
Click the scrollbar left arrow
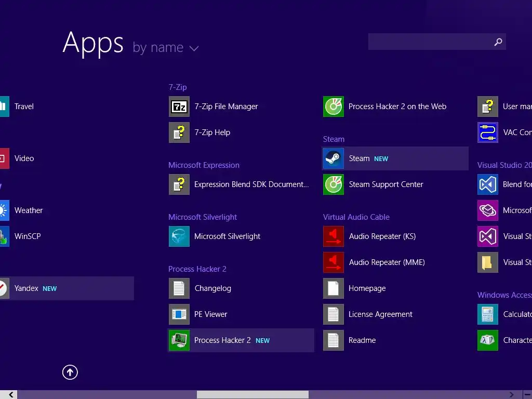coord(11,395)
